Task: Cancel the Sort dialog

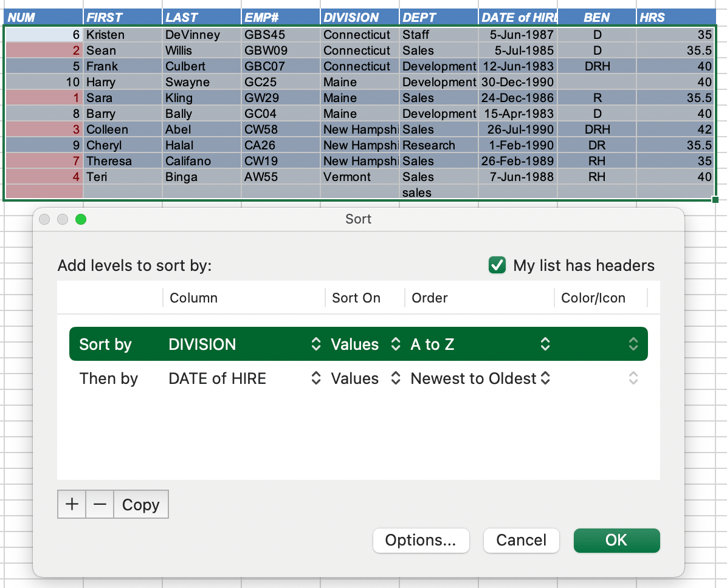Action: tap(521, 540)
